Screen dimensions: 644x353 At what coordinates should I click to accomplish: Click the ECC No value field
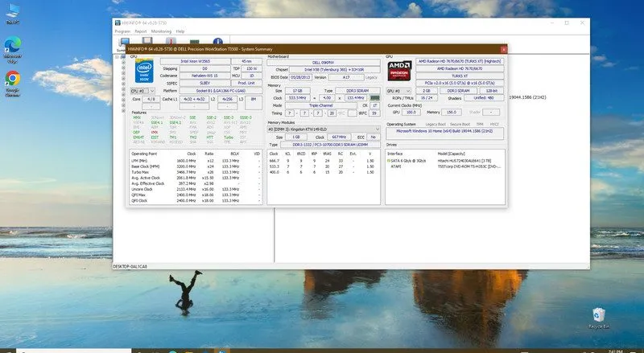373,137
